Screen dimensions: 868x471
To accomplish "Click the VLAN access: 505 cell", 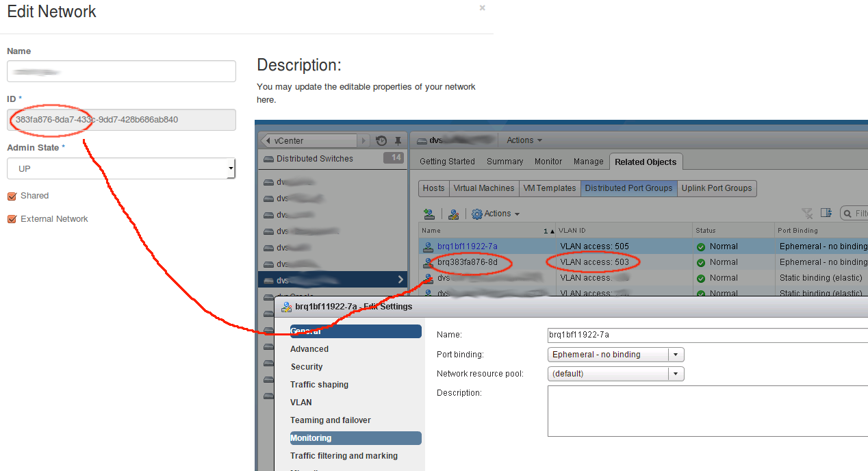I will coord(594,246).
